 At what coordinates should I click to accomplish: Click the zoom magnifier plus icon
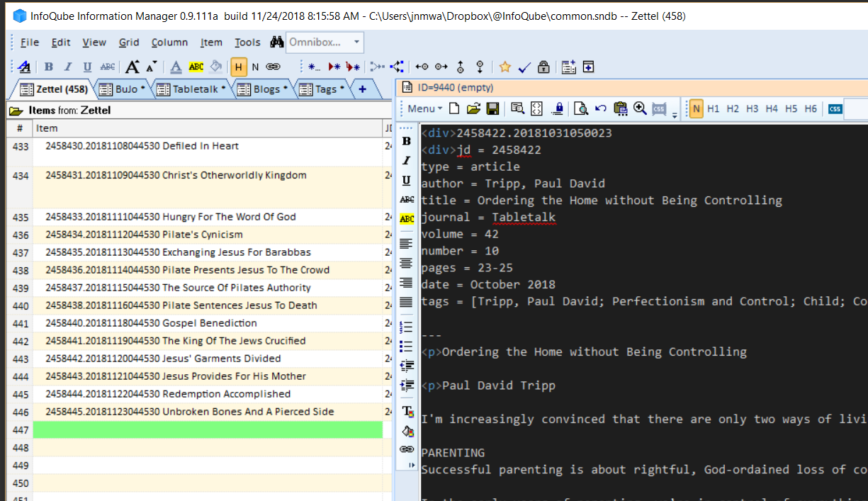tap(640, 108)
